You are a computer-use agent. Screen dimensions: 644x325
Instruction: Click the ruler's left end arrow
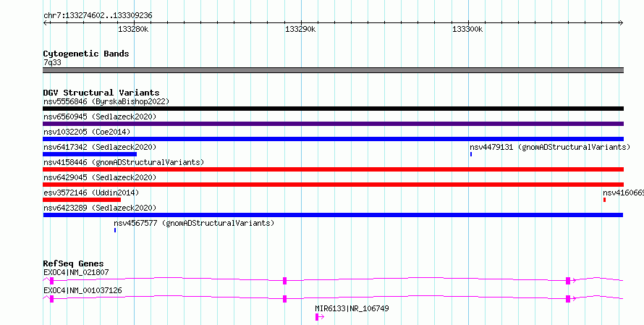(x=45, y=23)
